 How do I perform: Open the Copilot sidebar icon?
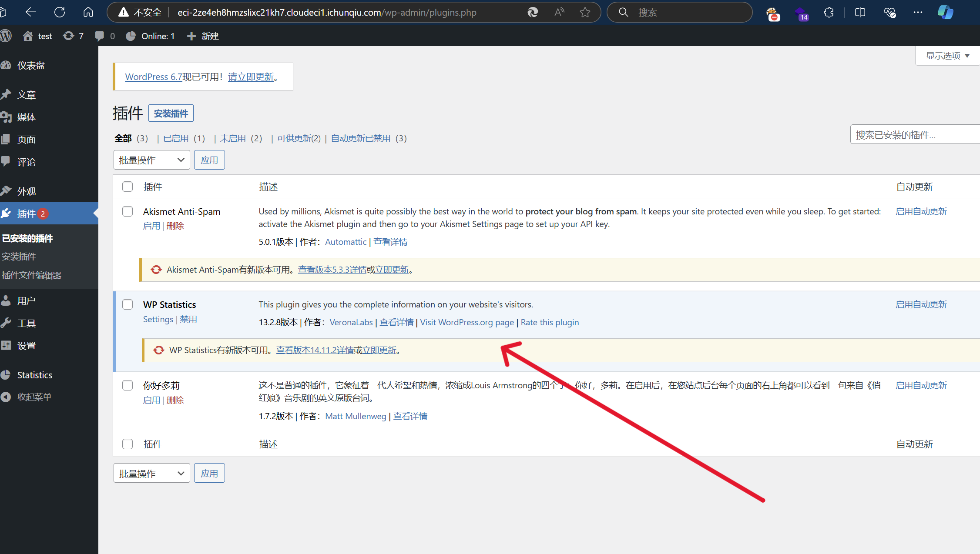point(945,12)
